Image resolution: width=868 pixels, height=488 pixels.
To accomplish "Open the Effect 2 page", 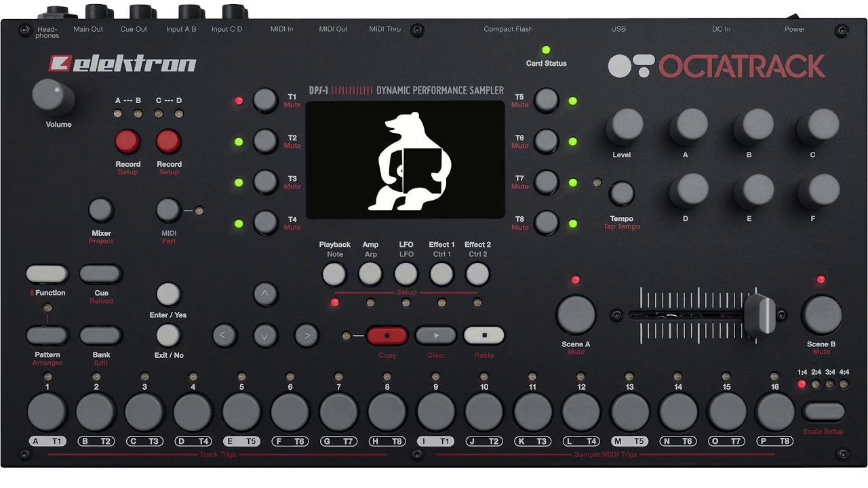I will pos(478,274).
